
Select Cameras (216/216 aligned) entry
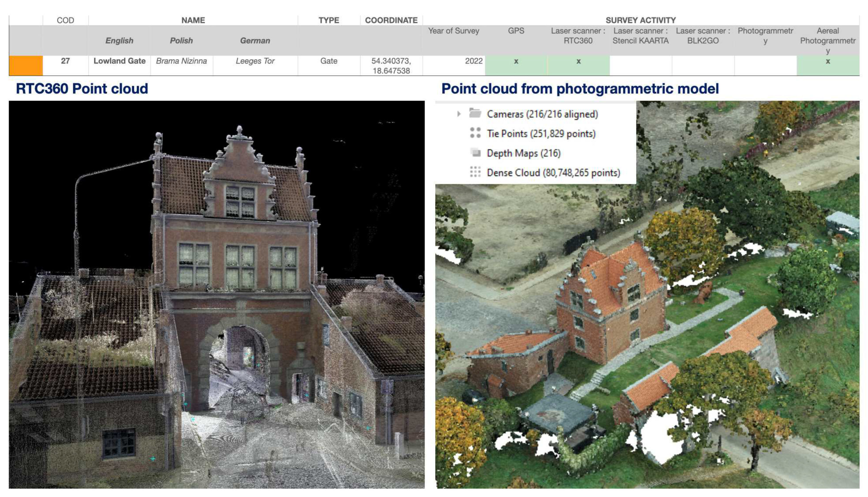coord(542,114)
